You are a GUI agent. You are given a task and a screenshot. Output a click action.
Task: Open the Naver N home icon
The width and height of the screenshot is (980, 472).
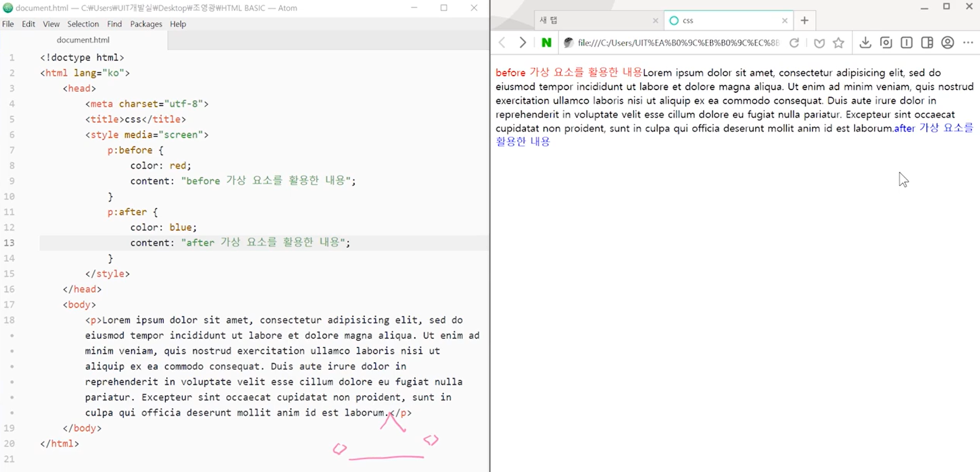pyautogui.click(x=546, y=43)
